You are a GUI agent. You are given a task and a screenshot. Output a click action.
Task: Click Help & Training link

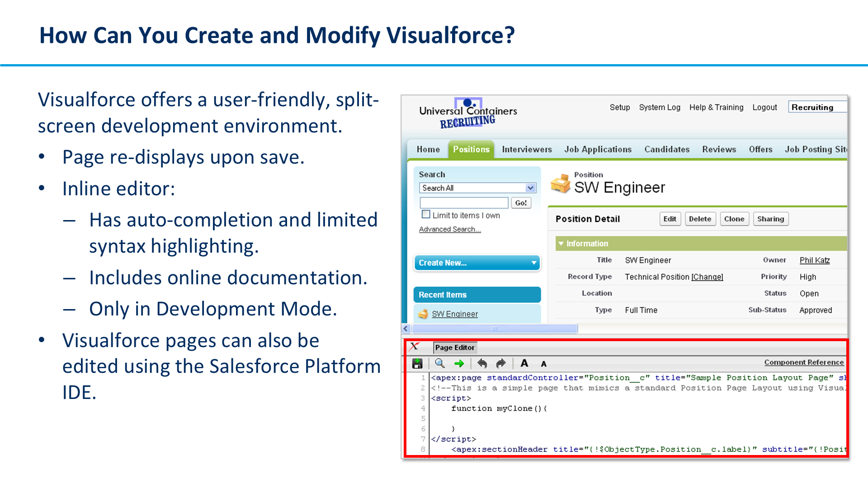(716, 107)
